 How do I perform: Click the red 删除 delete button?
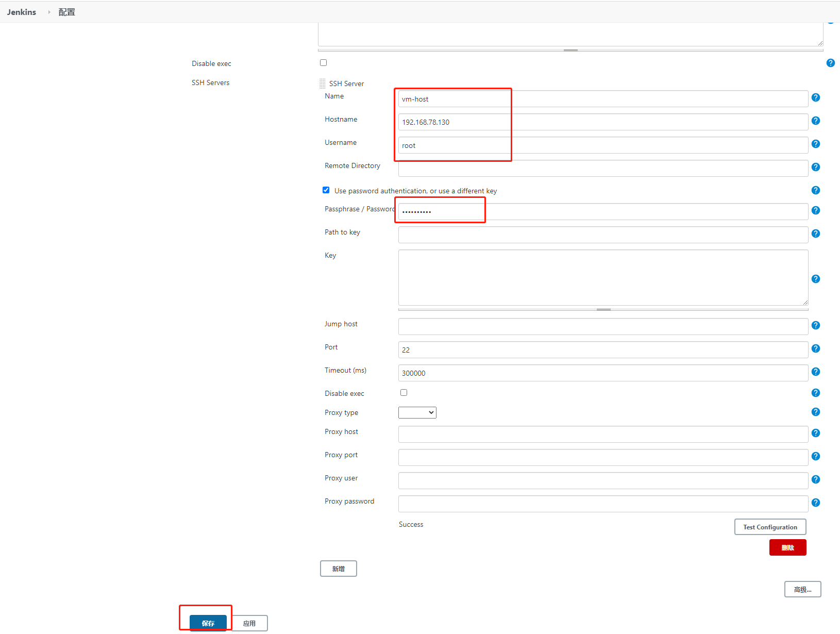pos(787,547)
